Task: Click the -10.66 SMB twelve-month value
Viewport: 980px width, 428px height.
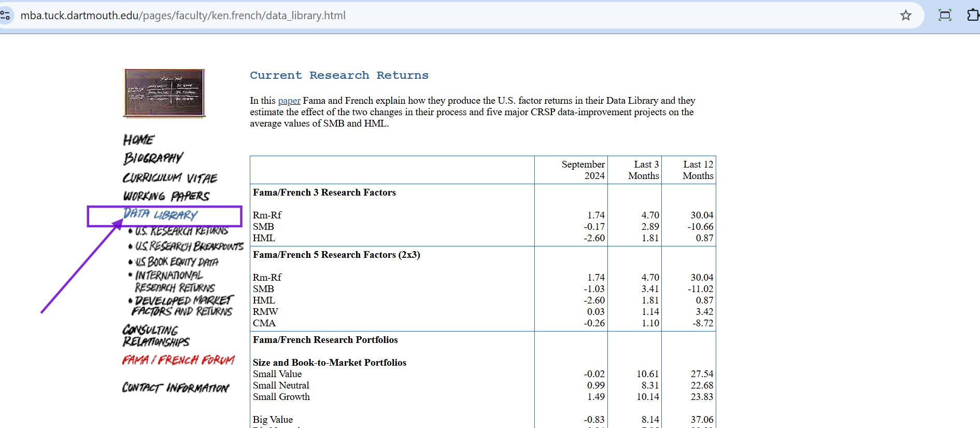Action: [x=700, y=227]
